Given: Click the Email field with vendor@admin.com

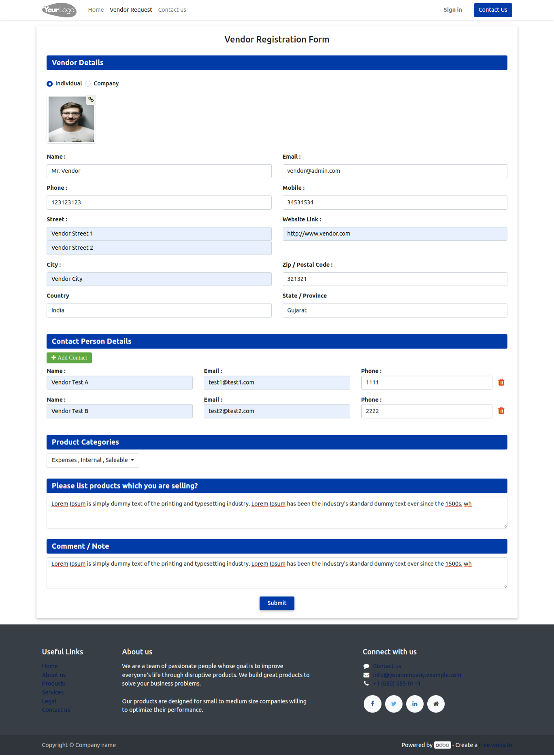Looking at the screenshot, I should point(395,171).
